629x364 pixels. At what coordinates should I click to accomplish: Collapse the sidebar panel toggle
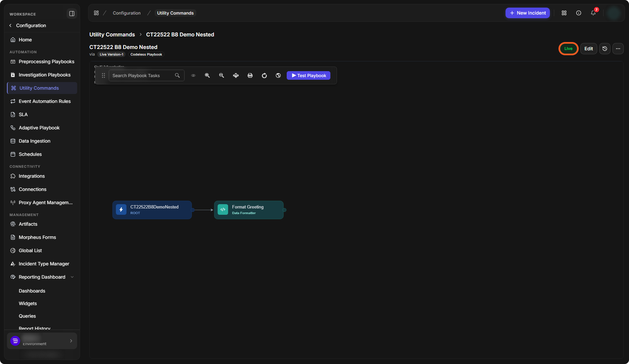(x=72, y=14)
